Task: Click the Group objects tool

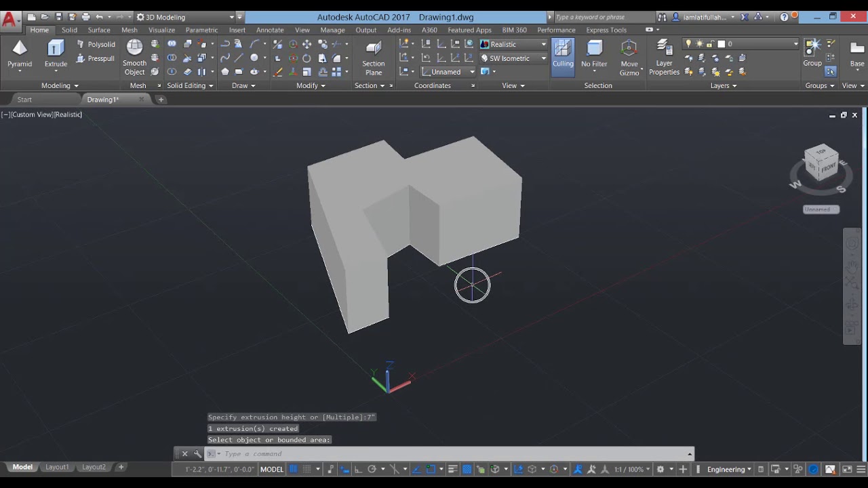Action: click(812, 53)
